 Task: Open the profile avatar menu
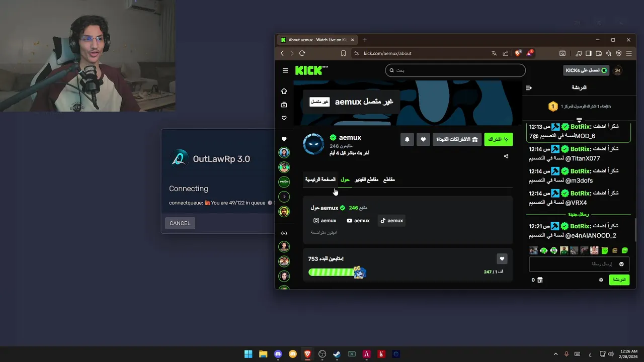617,70
